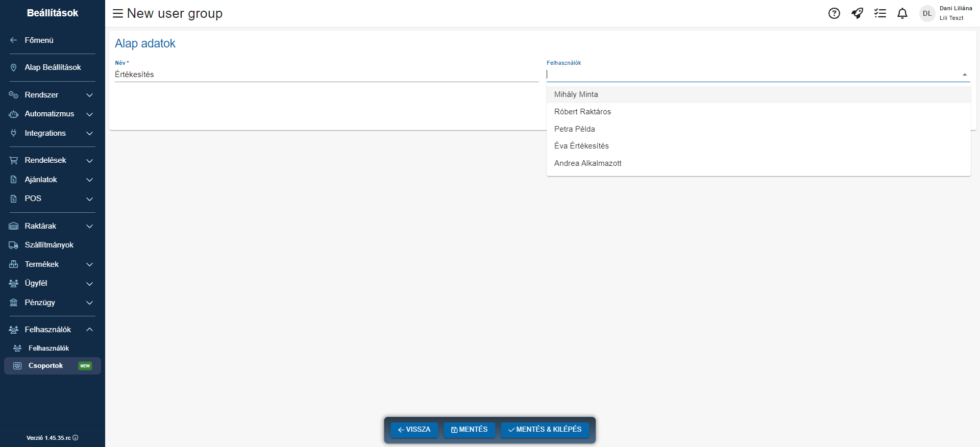Choose Andrea Alkalmazott option
The image size is (980, 447).
click(x=587, y=163)
